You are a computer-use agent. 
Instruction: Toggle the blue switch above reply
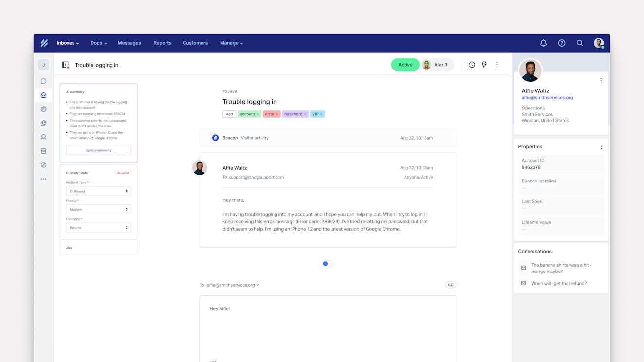(328, 264)
